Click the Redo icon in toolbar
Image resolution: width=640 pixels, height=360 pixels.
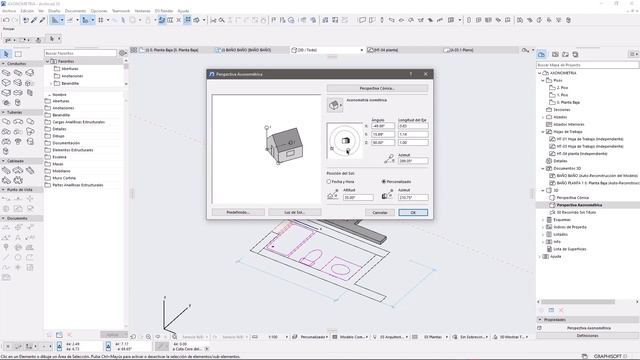pos(15,20)
